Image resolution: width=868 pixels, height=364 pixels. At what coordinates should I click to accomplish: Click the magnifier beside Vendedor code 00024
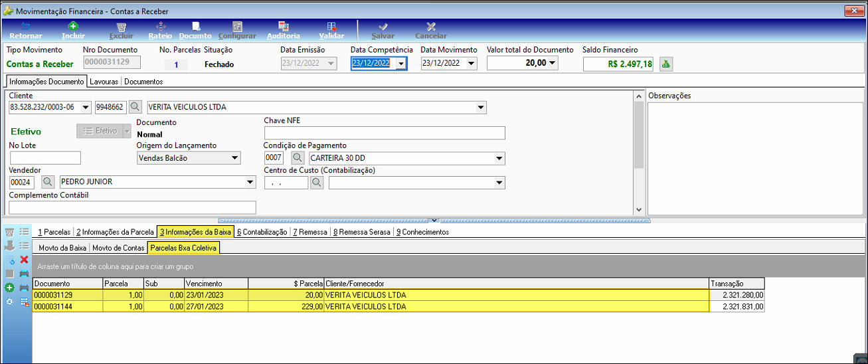48,181
